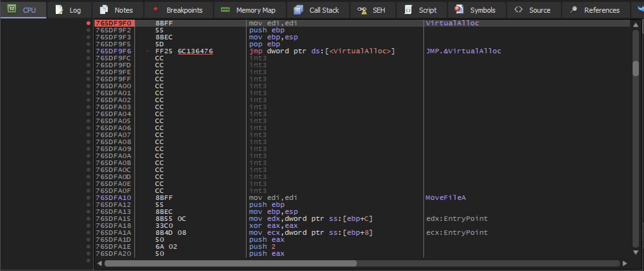Click the VirtualAlloc comment label
The height and width of the screenshot is (271, 644).
pyautogui.click(x=452, y=23)
